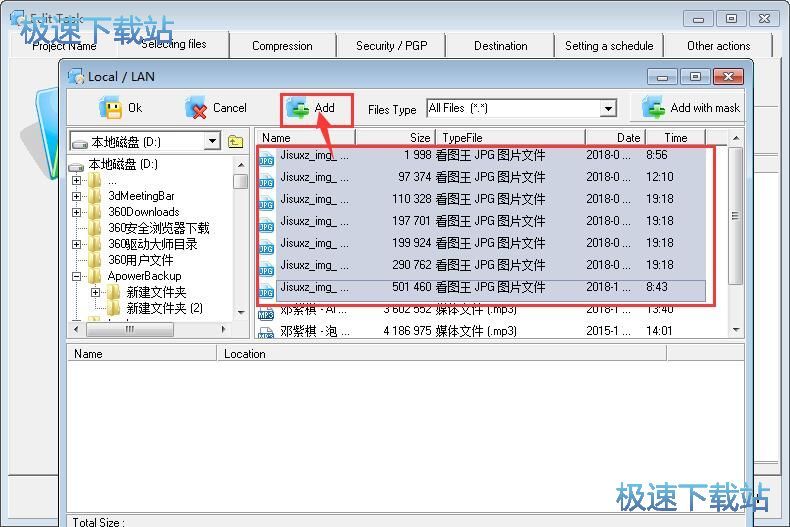Expand the 360驱动大师目录 folder node

point(77,244)
